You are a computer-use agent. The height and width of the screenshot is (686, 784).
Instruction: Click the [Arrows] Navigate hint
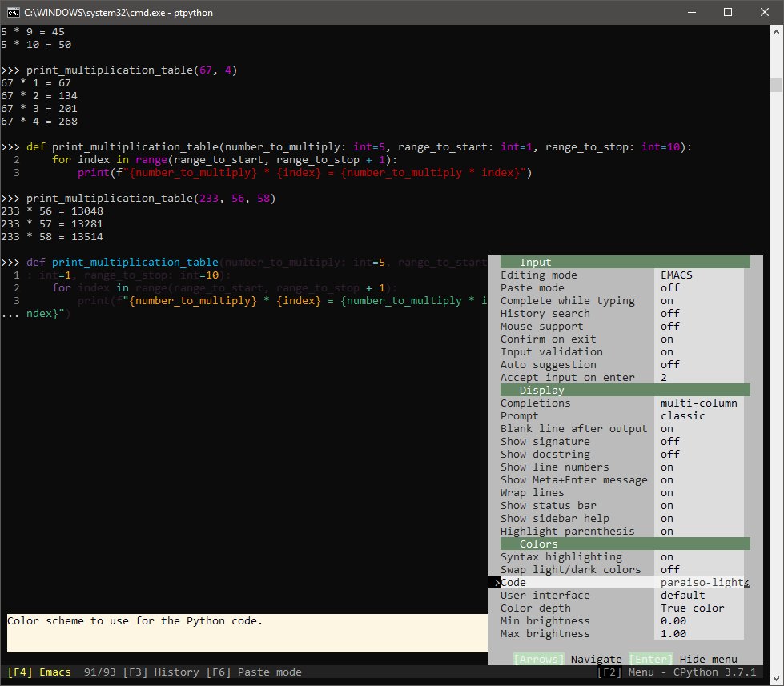tap(568, 659)
